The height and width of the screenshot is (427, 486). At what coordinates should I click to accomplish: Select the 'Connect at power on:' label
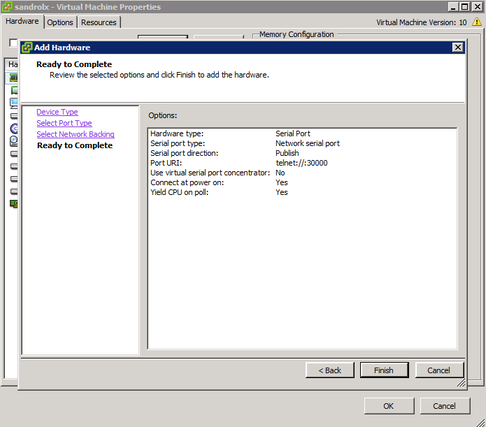(x=187, y=182)
